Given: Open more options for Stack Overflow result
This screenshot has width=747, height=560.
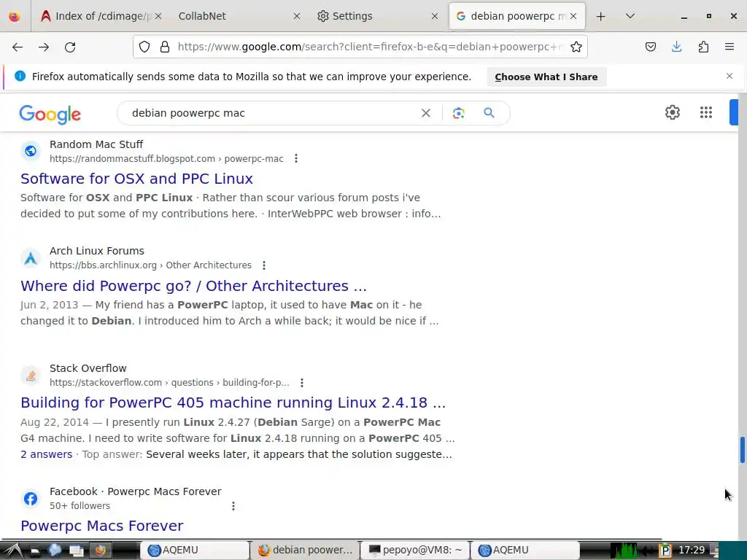Looking at the screenshot, I should [x=301, y=383].
